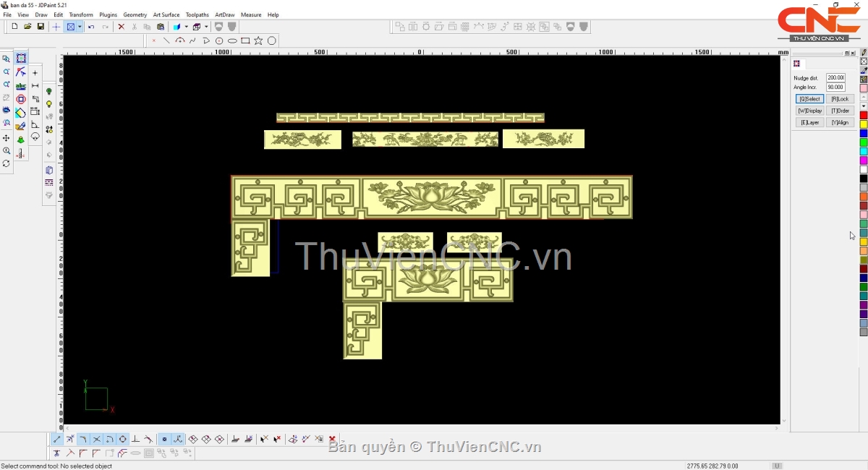868x470 pixels.
Task: Click the horizontal dimension measure tool
Action: (35, 86)
